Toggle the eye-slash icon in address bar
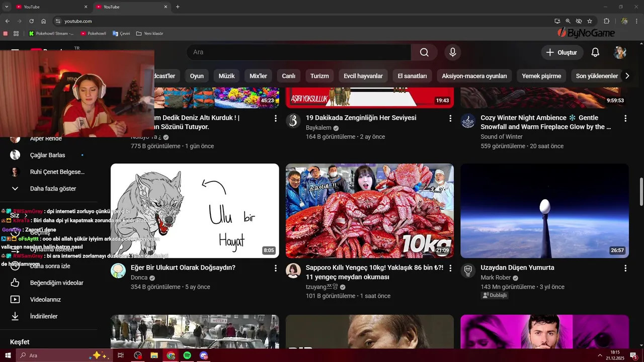This screenshot has width=644, height=362. pos(579,21)
